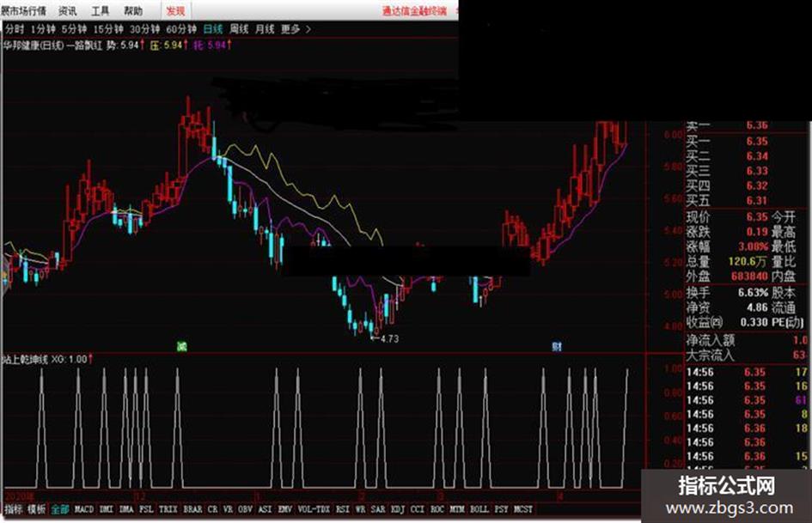Switch to 分时 chart period

[15, 29]
